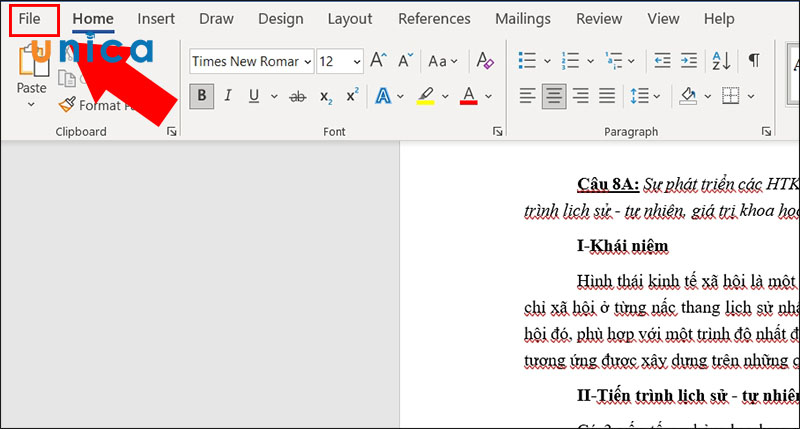Switch to the Insert ribbon tab

coord(156,19)
